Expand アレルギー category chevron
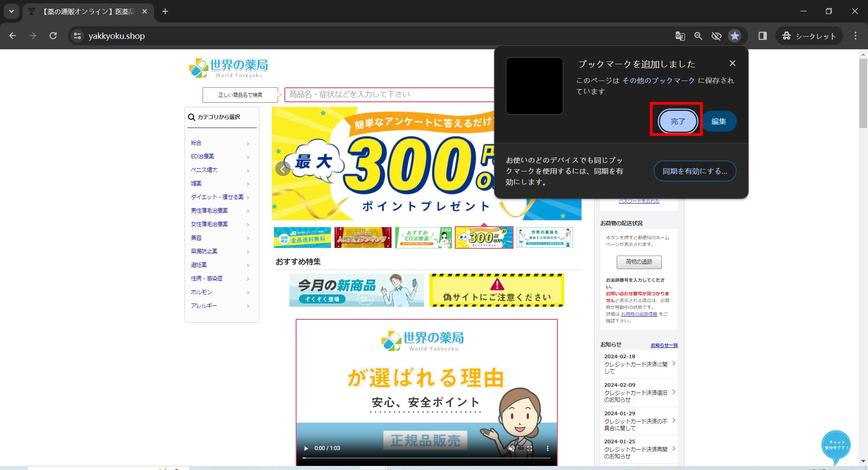This screenshot has height=470, width=868. click(x=248, y=306)
